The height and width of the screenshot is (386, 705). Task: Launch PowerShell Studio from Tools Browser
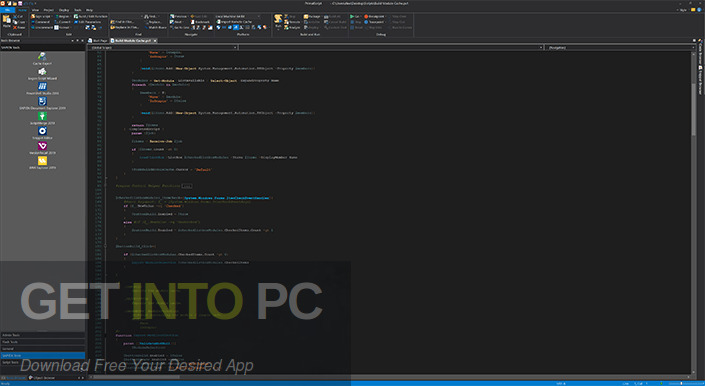(x=42, y=89)
